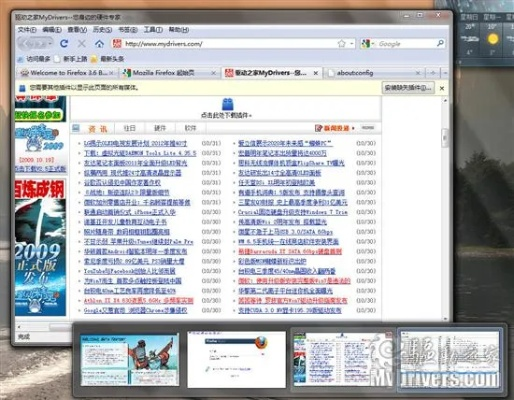Click the more button beside 新闻投递
Screen dimensions: 514x400
[368, 128]
